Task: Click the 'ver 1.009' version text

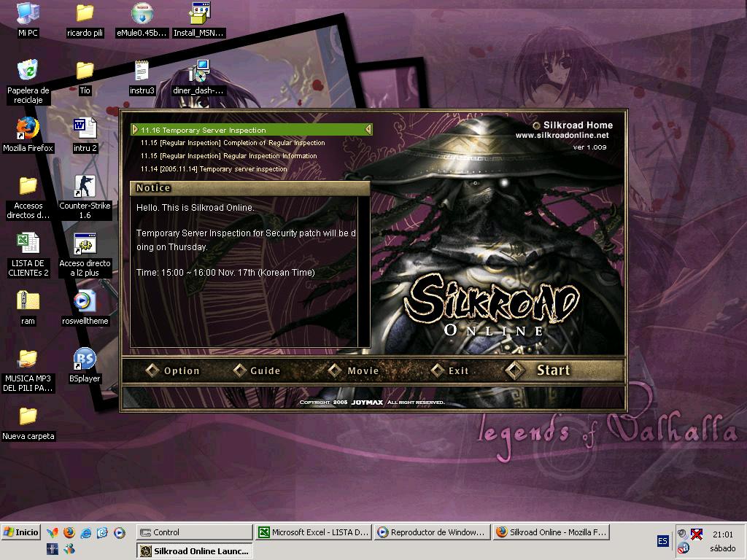Action: coord(589,147)
